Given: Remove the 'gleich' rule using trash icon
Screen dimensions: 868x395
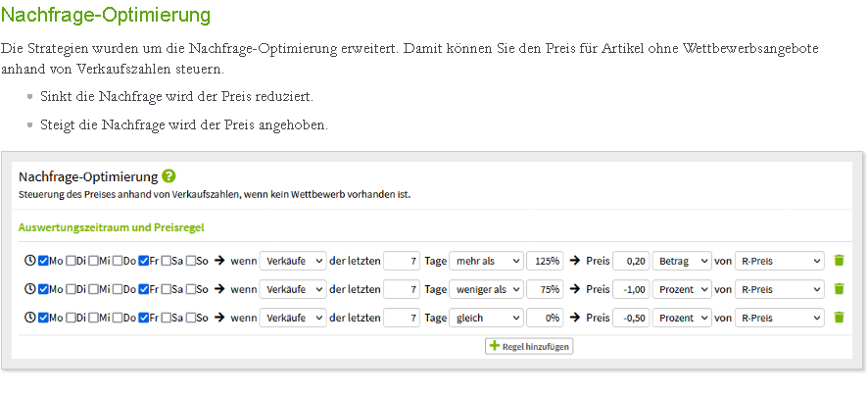Looking at the screenshot, I should tap(840, 318).
